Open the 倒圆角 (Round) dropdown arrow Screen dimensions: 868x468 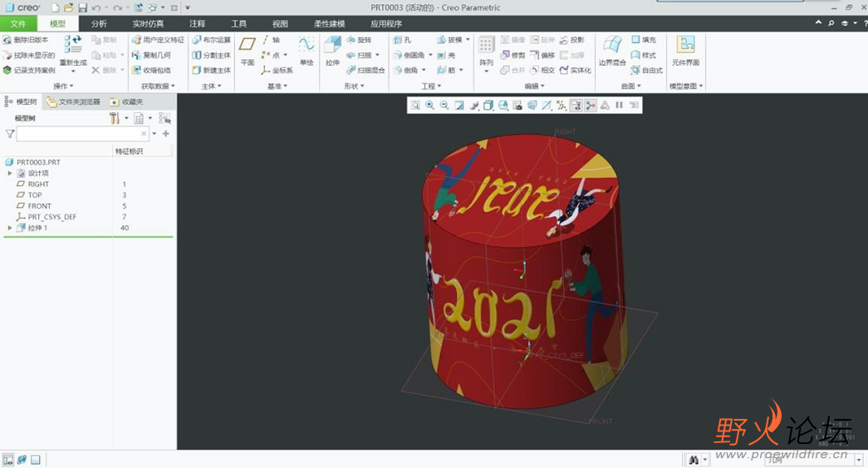[430, 56]
